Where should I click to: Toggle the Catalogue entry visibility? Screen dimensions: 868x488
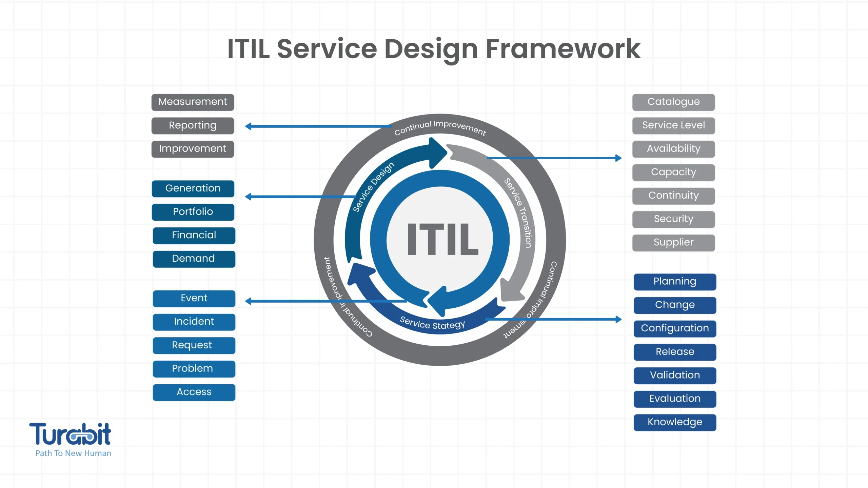point(674,101)
